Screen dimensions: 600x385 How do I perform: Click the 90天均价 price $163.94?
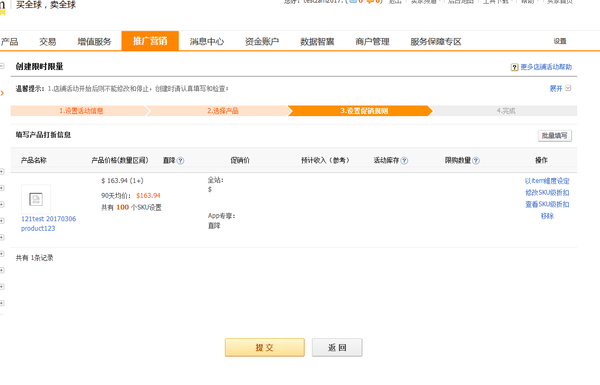148,196
